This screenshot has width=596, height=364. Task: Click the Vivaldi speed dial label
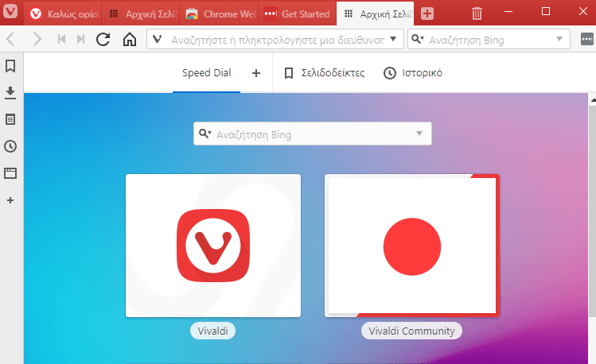point(213,331)
